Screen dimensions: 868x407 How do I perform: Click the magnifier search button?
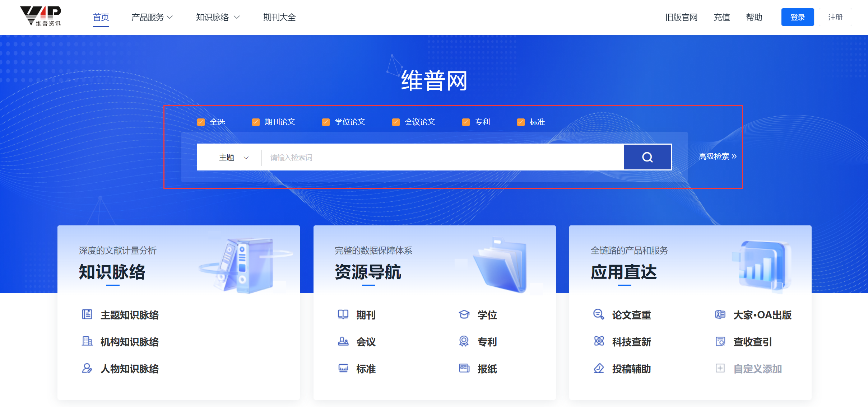[647, 157]
